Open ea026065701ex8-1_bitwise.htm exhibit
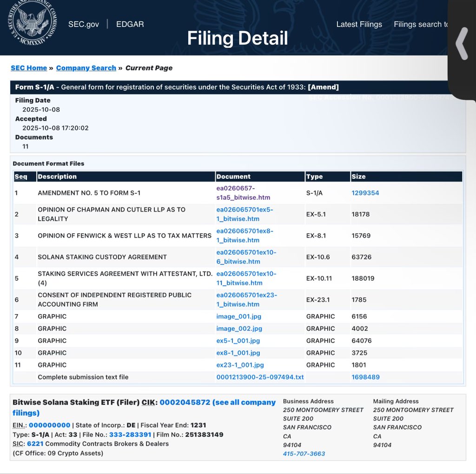Image resolution: width=476 pixels, height=474 pixels. coord(245,236)
